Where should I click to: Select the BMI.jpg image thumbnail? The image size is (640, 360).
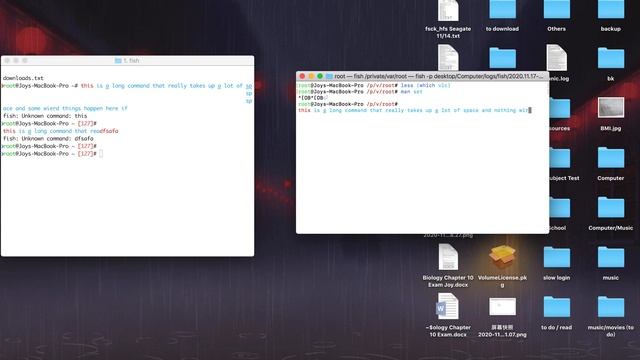click(x=611, y=107)
